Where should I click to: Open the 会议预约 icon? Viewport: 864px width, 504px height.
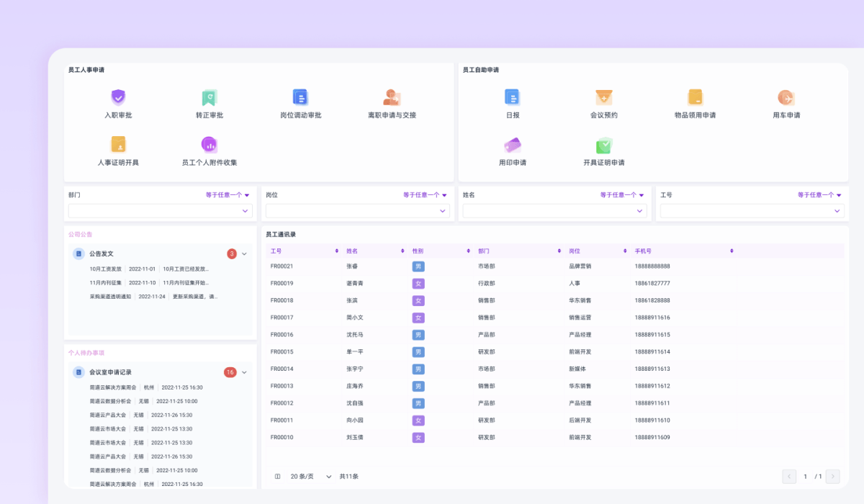(x=603, y=97)
